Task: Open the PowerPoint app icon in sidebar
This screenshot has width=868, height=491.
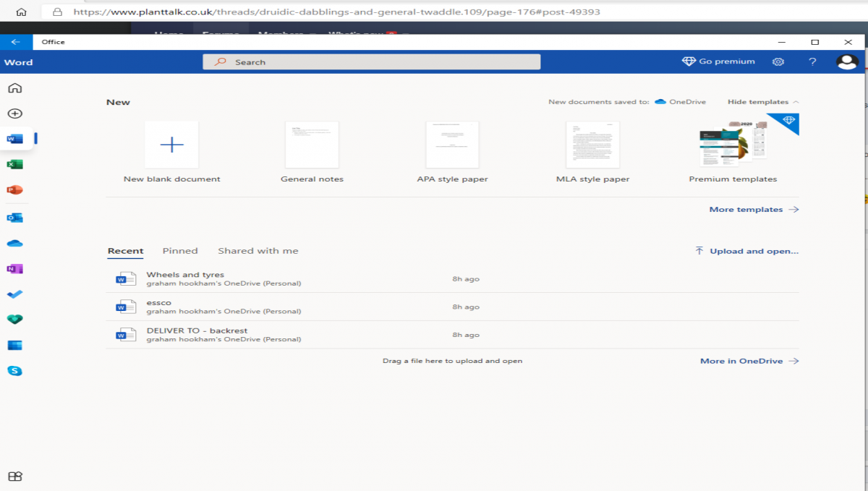Action: coord(14,190)
